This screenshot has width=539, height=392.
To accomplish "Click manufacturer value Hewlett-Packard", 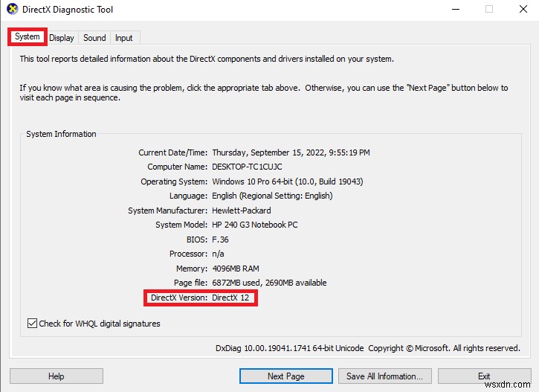I will point(242,210).
